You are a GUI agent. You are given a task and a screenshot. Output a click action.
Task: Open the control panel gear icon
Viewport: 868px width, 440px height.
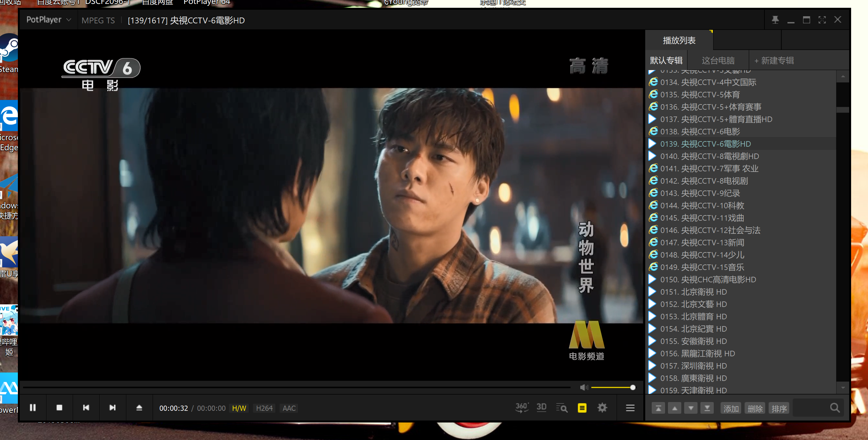point(602,408)
